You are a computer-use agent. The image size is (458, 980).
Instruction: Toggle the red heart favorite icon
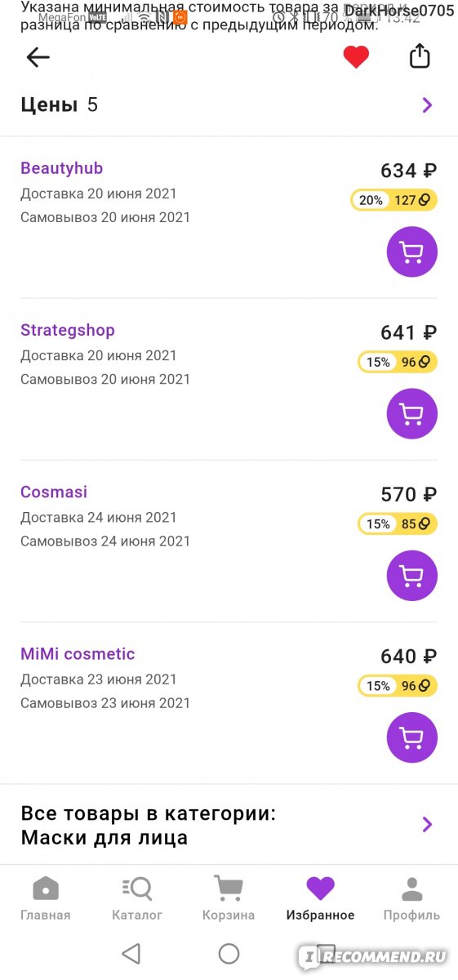click(x=356, y=57)
